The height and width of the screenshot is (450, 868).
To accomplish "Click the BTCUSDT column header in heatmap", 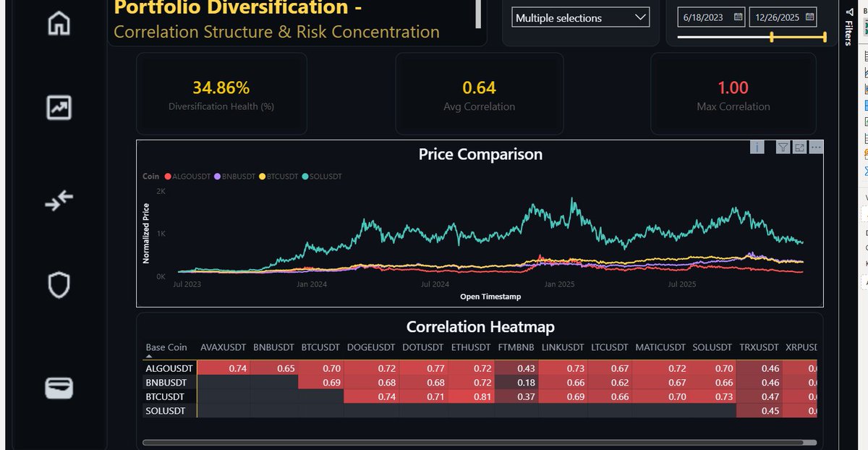I will (x=321, y=347).
